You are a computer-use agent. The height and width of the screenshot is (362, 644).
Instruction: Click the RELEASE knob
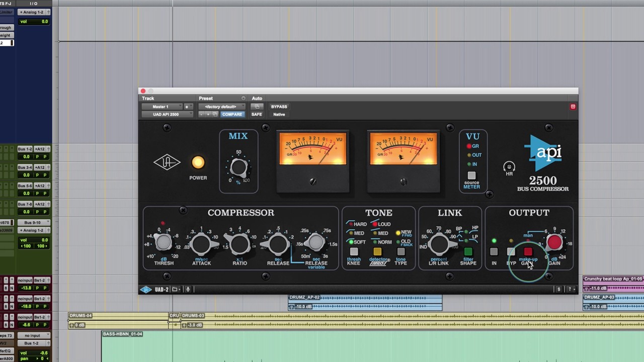tap(278, 244)
